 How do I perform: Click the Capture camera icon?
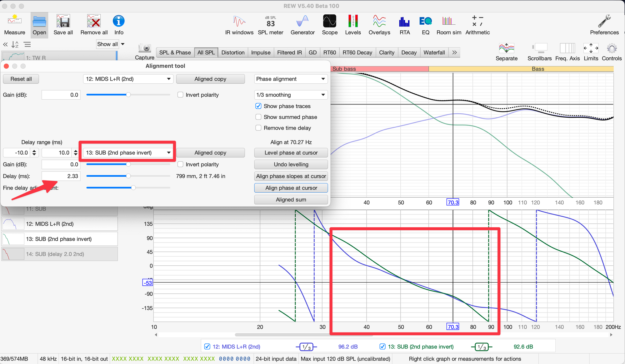coord(145,49)
